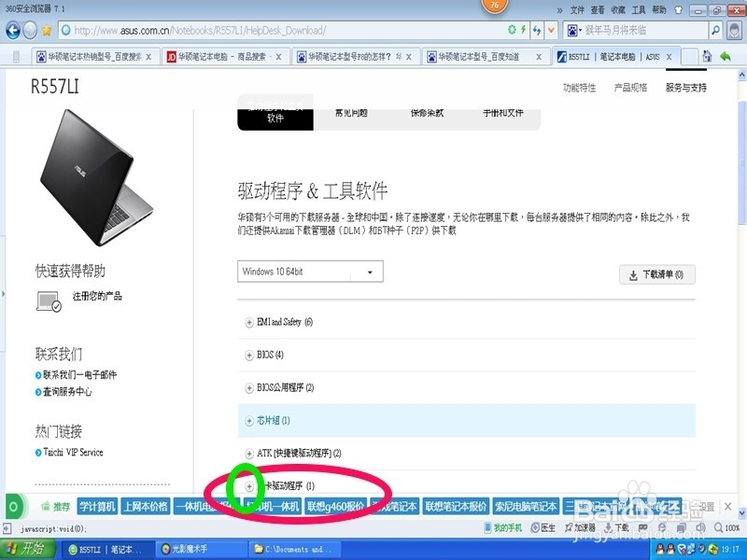The width and height of the screenshot is (747, 560).
Task: Click the 我的手机 status bar icon
Action: 502,527
